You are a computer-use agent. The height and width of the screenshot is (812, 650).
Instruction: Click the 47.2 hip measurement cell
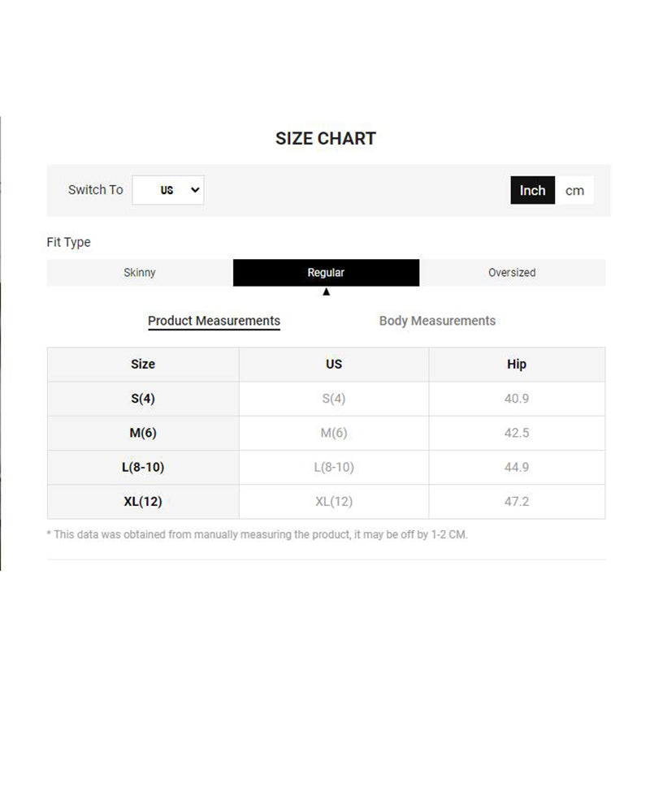pyautogui.click(x=517, y=502)
